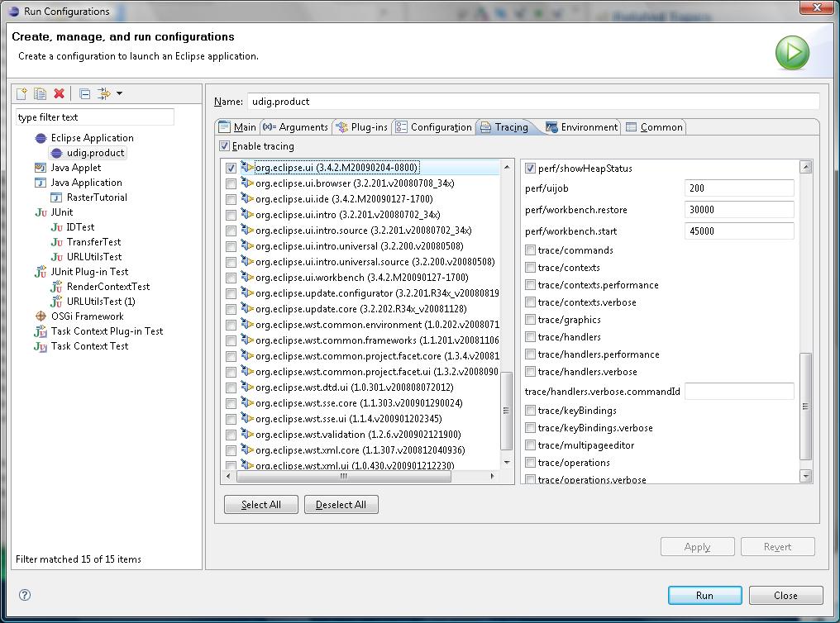Click the tracing options vertical scrollbar thumb
The height and width of the screenshot is (623, 840).
pyautogui.click(x=805, y=407)
